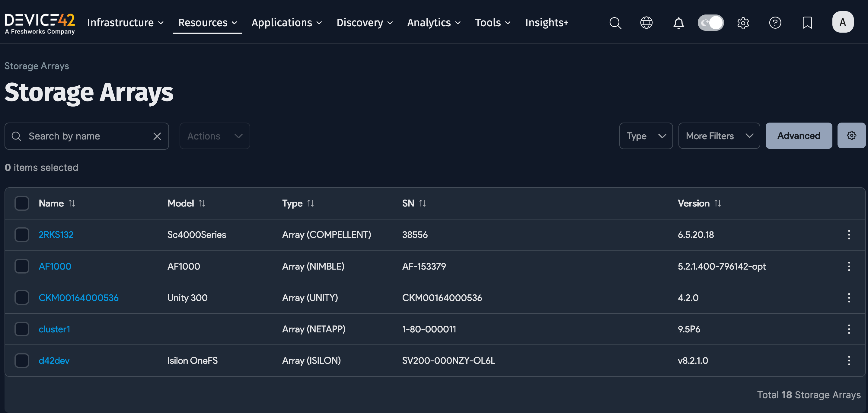Expand the More Filters dropdown
Image resolution: width=868 pixels, height=413 pixels.
pos(719,136)
